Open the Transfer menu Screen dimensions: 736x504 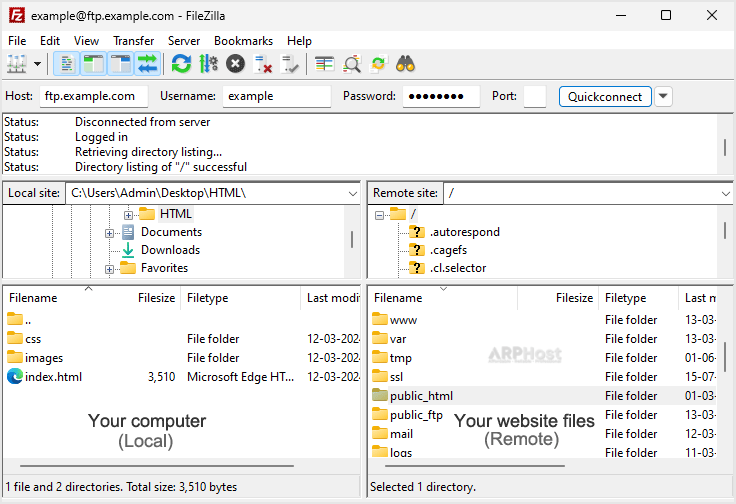pos(133,41)
